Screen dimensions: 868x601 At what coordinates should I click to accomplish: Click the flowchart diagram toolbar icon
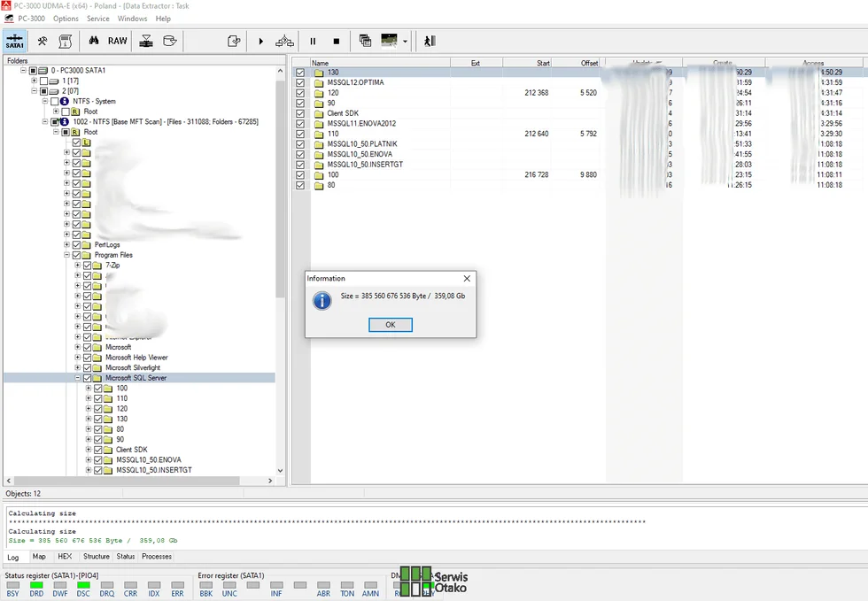click(284, 41)
